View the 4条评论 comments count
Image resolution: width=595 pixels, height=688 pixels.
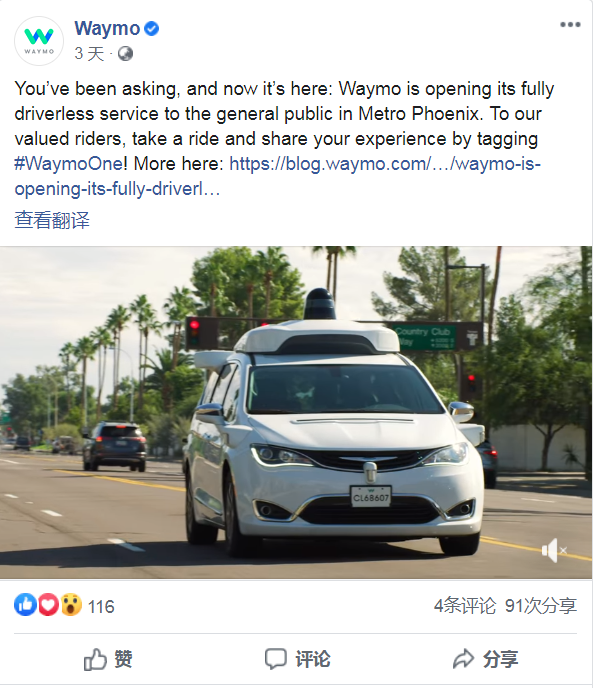click(x=465, y=606)
